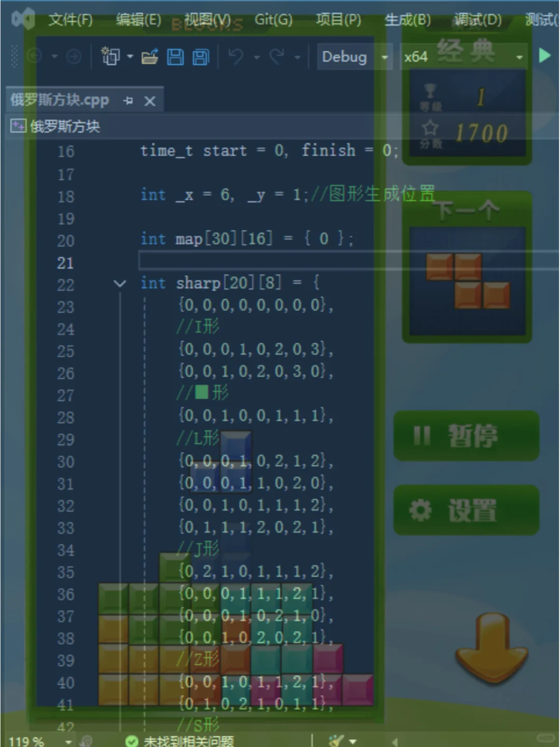Click the star score icon
Screen dimensions: 560x747
[430, 128]
